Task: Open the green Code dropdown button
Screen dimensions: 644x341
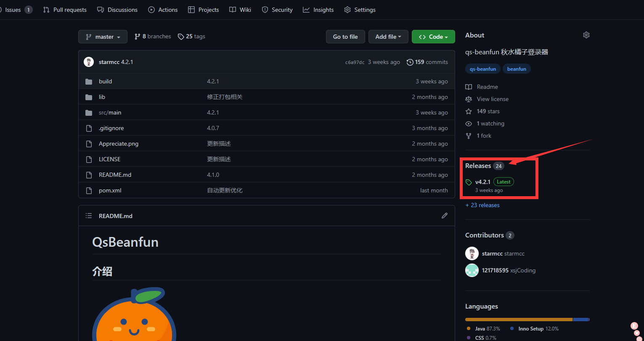Action: pos(433,37)
